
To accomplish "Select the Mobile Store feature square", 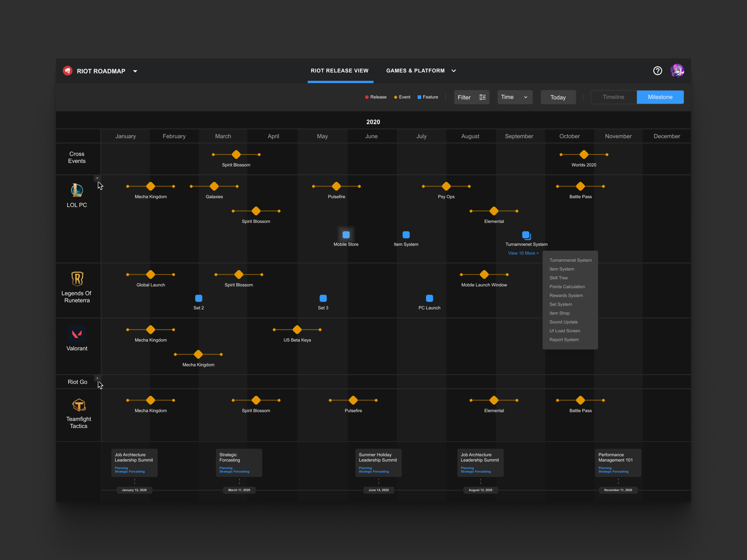I will click(346, 234).
